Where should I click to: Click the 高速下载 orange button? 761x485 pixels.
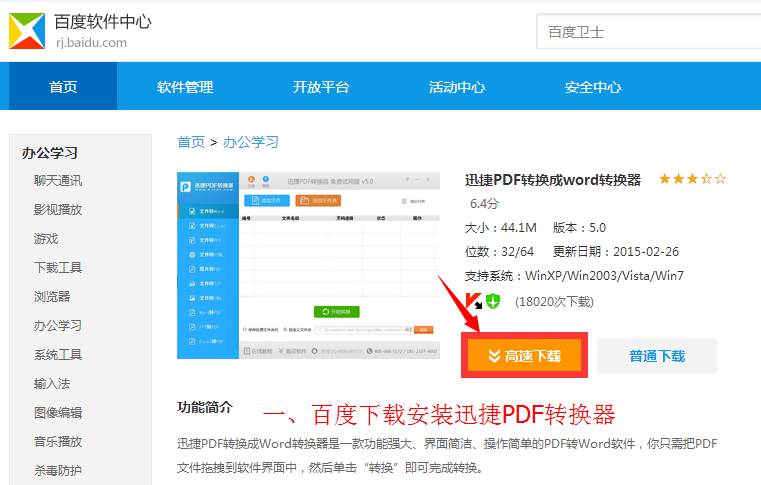(525, 356)
